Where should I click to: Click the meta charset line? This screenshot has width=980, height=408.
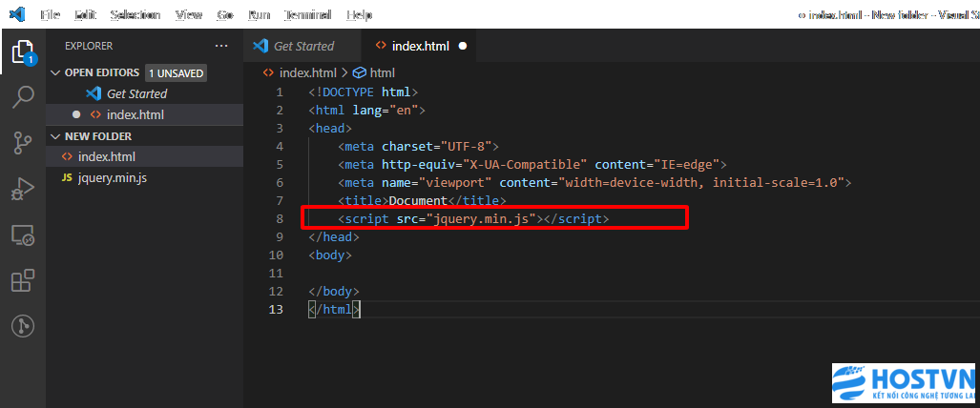(x=418, y=147)
